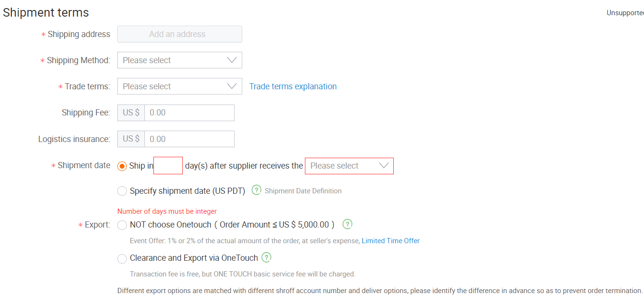Click the Shipping Fee amount field
644x304 pixels.
click(x=189, y=113)
